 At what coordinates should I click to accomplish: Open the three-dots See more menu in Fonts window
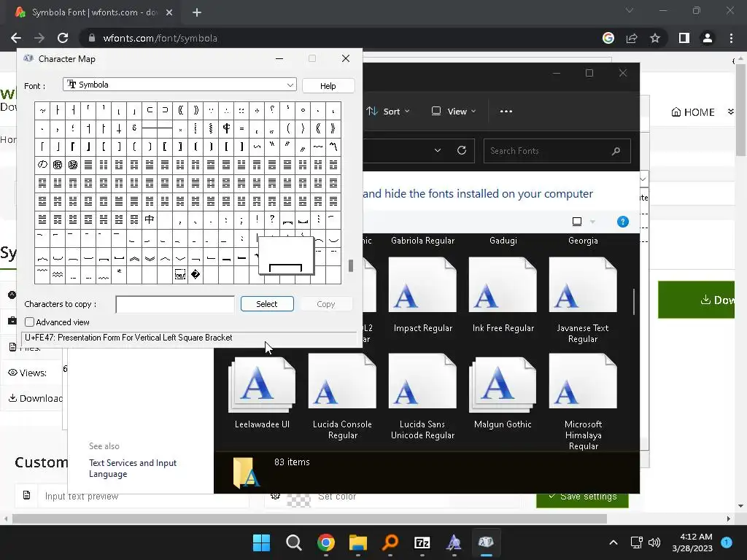[x=506, y=112]
